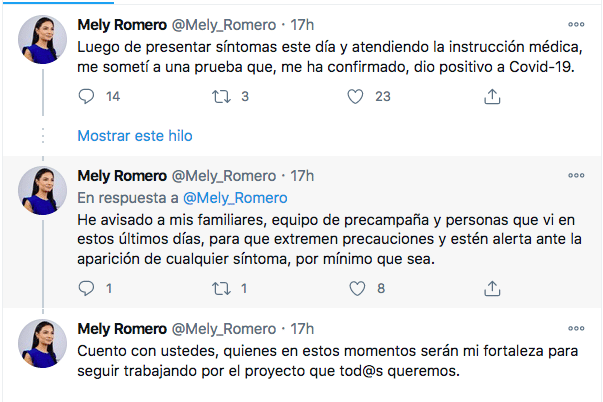Open @Mely_Romero mention in 'En respuesta a'

[x=235, y=198]
